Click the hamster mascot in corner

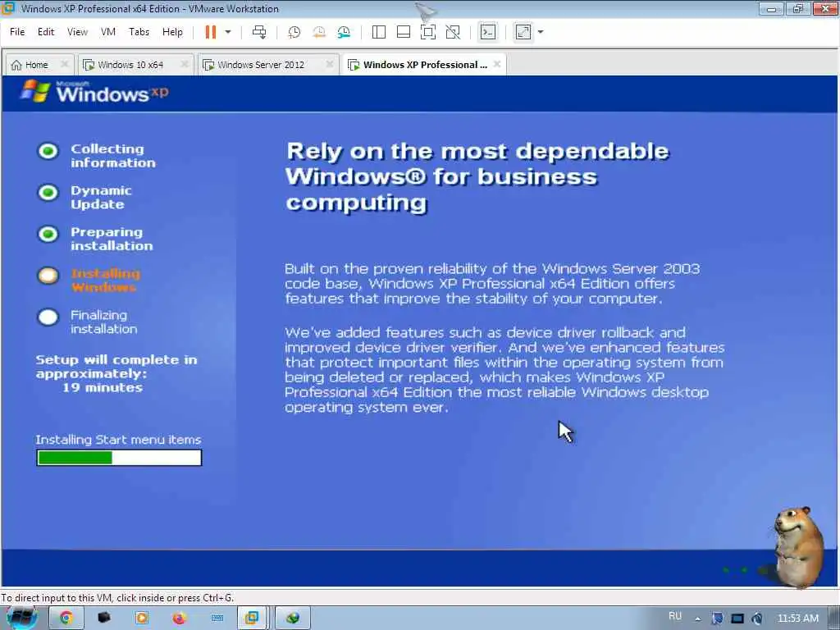coord(798,546)
